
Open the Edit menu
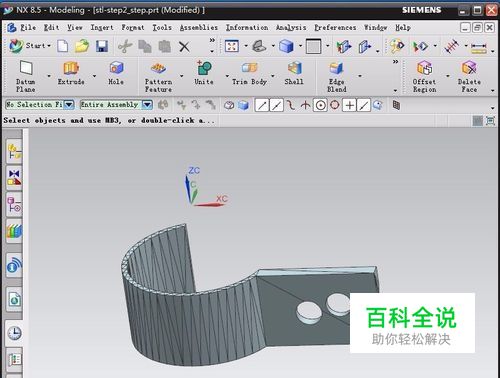point(51,27)
